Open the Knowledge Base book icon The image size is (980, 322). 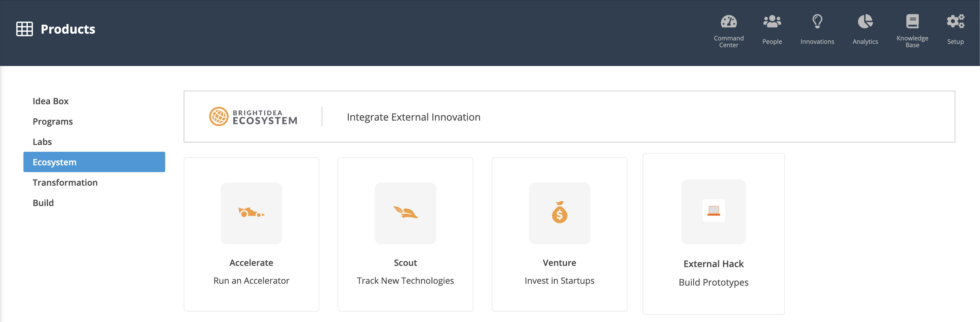[912, 21]
